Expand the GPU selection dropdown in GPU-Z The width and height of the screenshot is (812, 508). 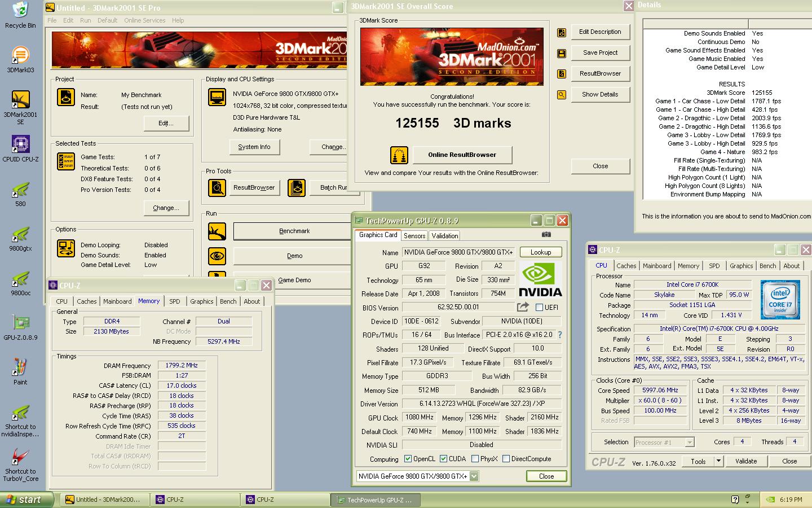click(x=474, y=476)
